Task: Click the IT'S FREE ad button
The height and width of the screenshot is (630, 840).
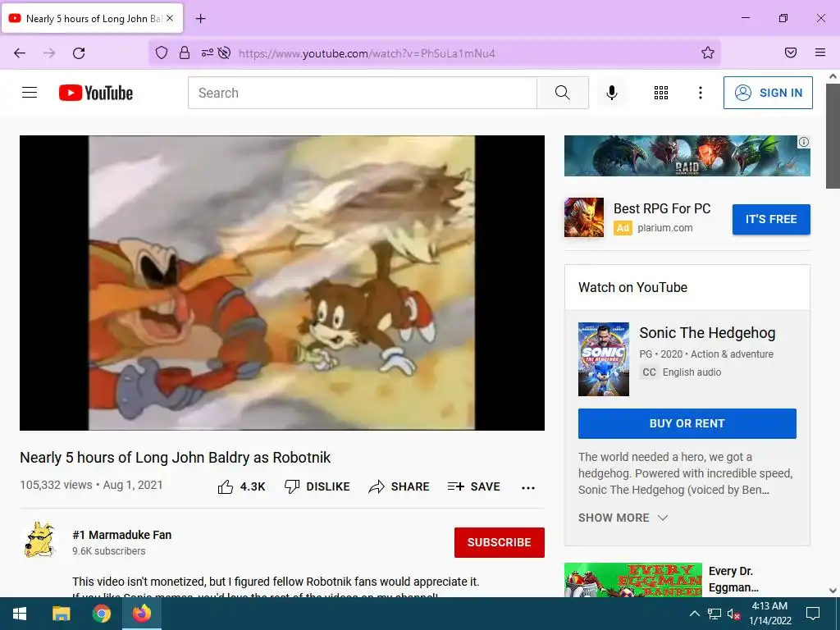Action: click(x=771, y=219)
